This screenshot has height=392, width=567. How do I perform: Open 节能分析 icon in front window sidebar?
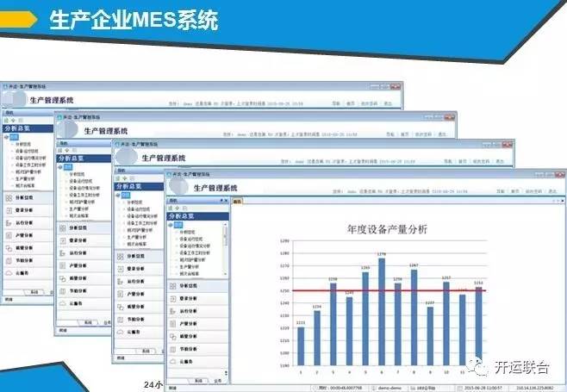(173, 348)
